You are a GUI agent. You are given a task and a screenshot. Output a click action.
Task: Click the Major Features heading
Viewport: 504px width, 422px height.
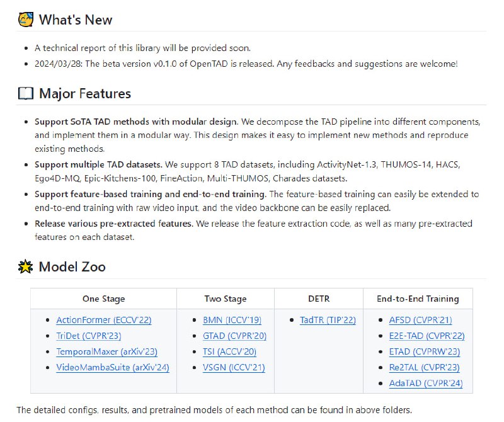[85, 94]
